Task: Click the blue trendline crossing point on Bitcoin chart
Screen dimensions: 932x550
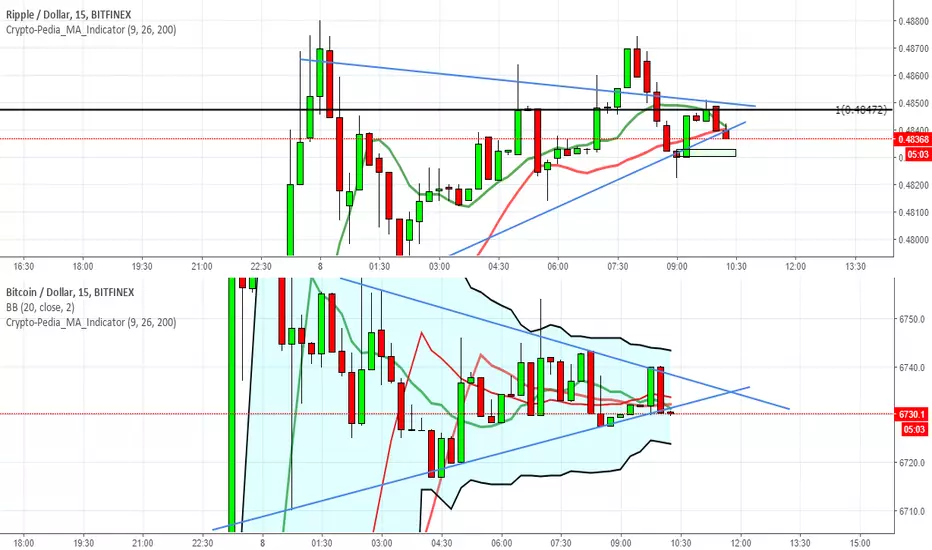Action: point(731,391)
